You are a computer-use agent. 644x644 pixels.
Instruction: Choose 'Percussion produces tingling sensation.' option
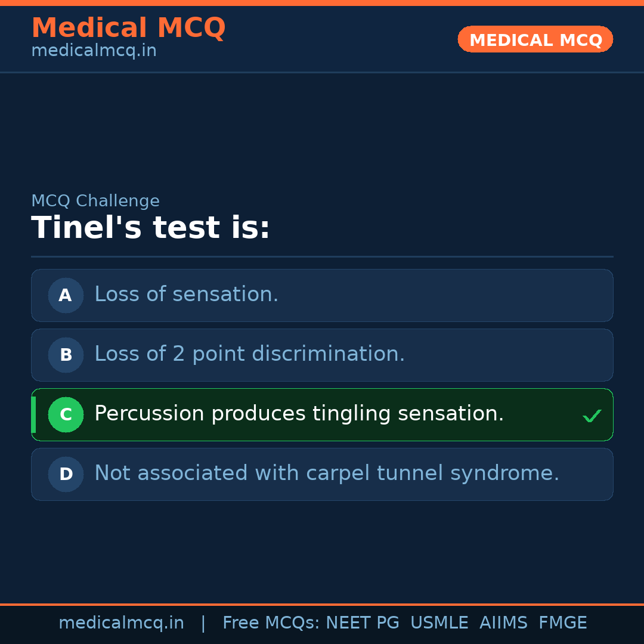(x=299, y=414)
